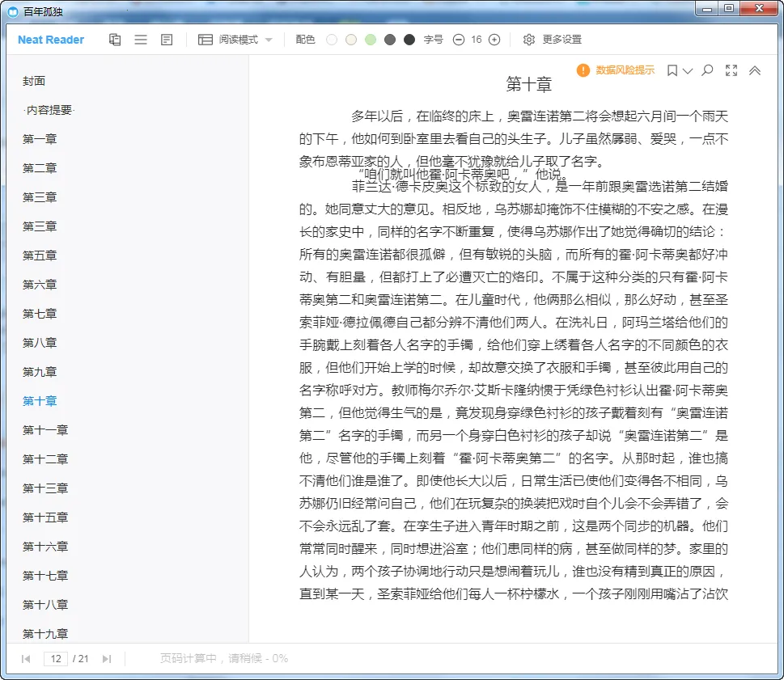
Task: Click the search magnifier icon
Action: point(707,70)
